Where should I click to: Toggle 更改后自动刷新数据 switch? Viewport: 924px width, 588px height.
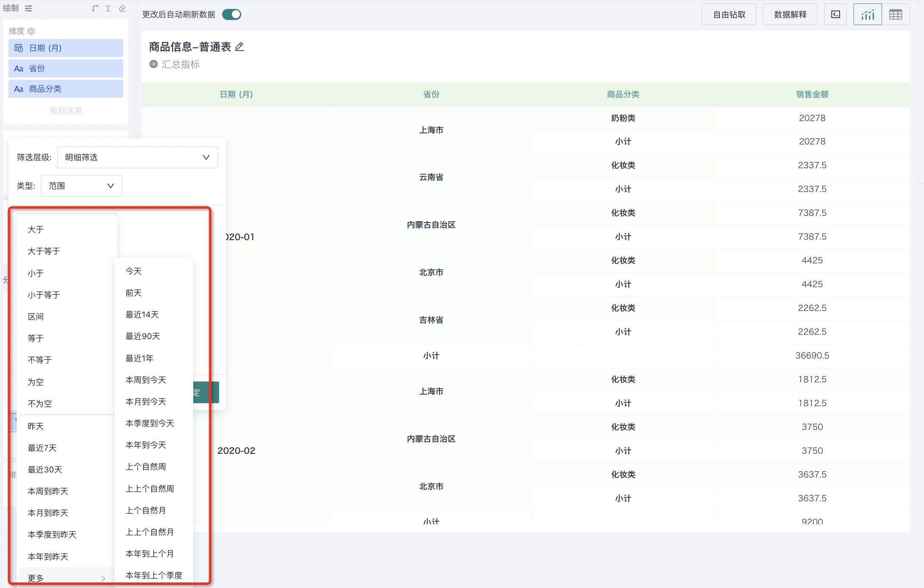click(231, 14)
